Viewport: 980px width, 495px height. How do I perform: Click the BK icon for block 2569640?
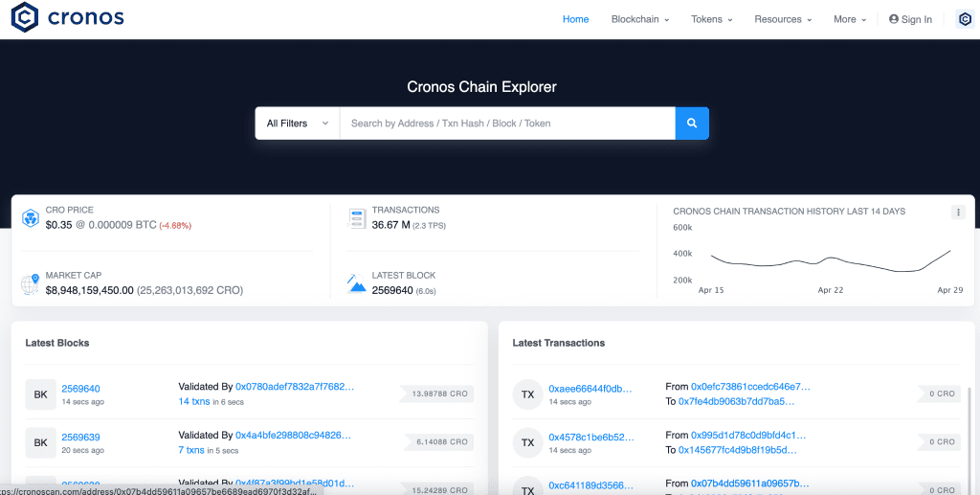(x=40, y=394)
